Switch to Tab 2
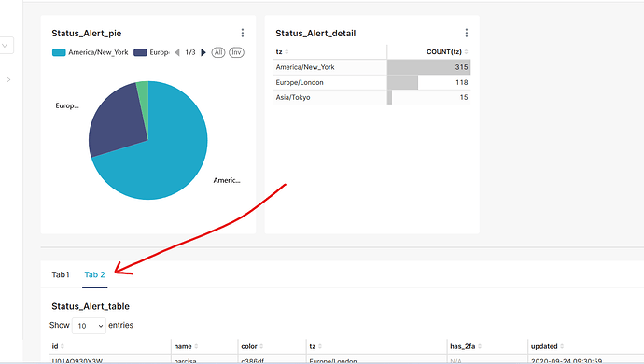 click(94, 274)
